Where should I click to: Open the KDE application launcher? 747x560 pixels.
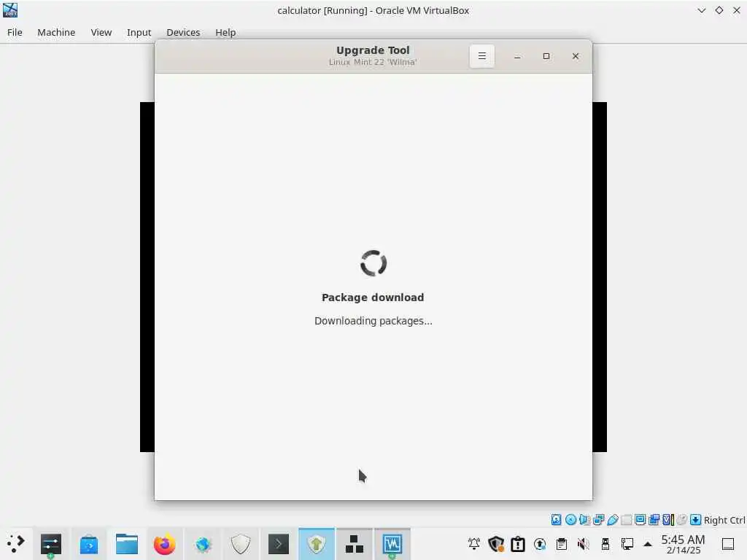pos(16,544)
